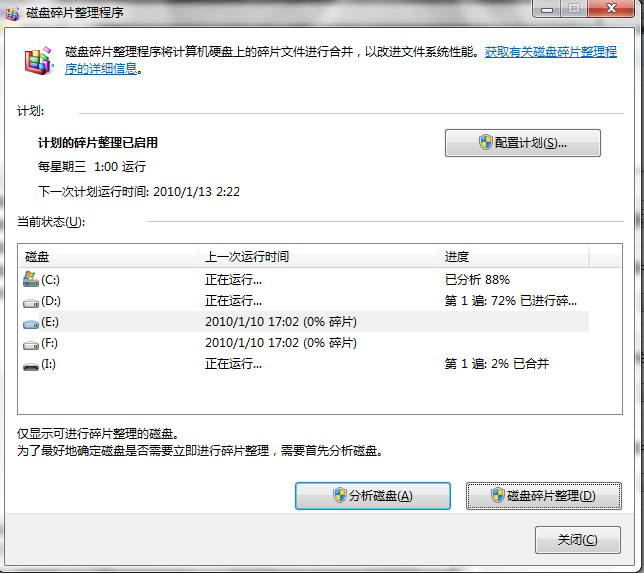Click the E: drive icon
Image resolution: width=644 pixels, height=573 pixels.
point(31,322)
